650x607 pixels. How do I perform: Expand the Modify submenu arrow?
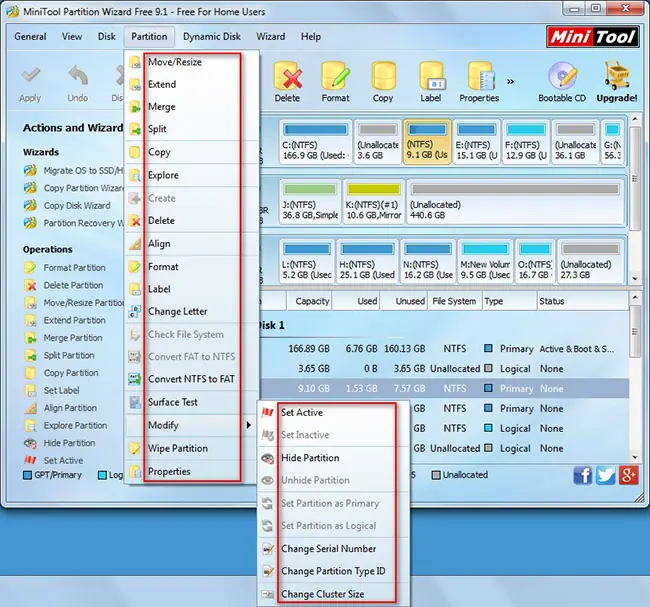point(248,425)
